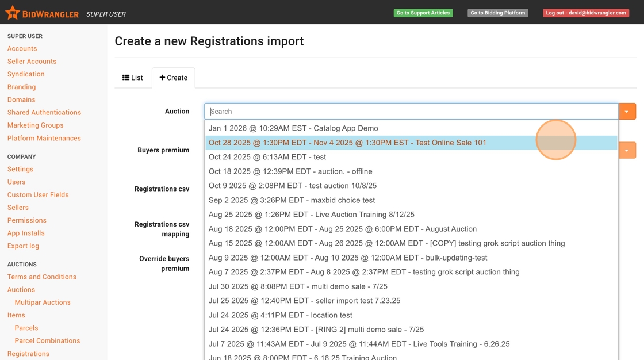Pick the maxbid choice test auction

[x=292, y=200]
